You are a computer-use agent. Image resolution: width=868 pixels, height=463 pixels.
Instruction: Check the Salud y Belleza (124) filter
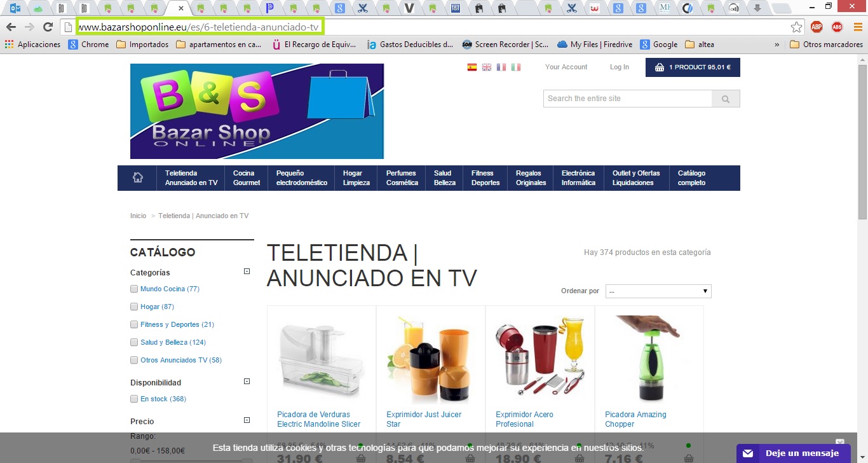(x=134, y=342)
